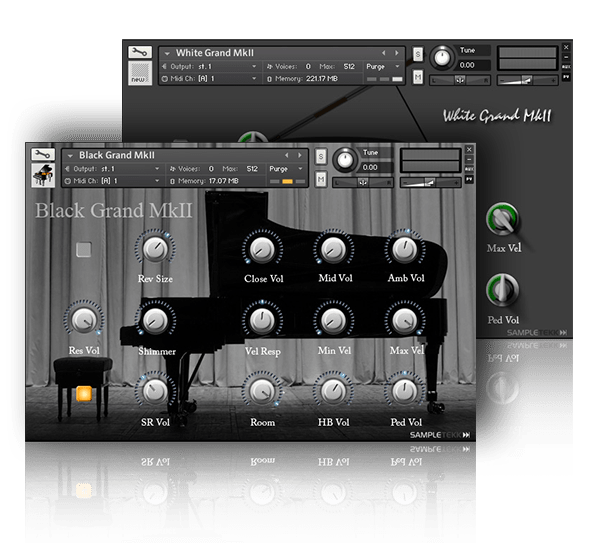Open the Purge menu in Black Grand MkII
Image resolution: width=600 pixels, height=543 pixels.
click(286, 169)
